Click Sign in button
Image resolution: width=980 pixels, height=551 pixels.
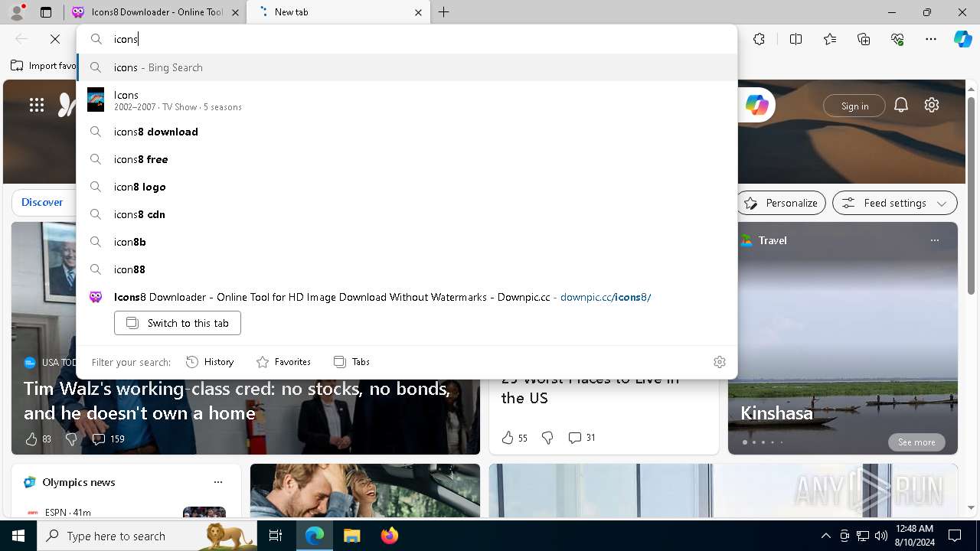[x=854, y=106]
